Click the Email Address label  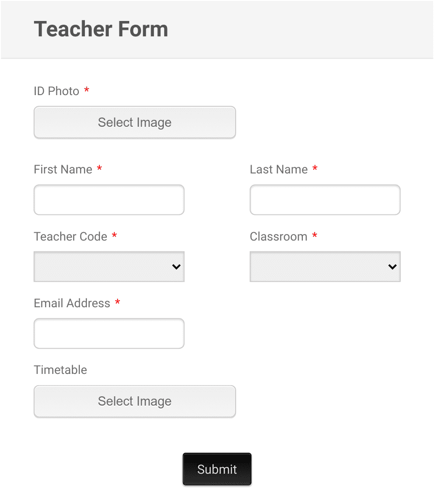coord(72,303)
